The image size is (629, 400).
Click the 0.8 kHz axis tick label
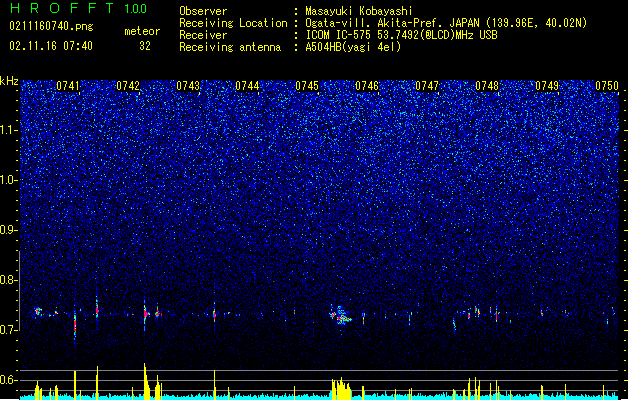tap(9, 280)
